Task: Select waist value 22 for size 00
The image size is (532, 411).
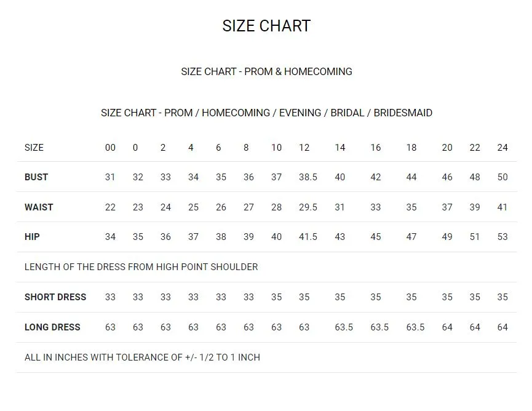Action: 110,207
